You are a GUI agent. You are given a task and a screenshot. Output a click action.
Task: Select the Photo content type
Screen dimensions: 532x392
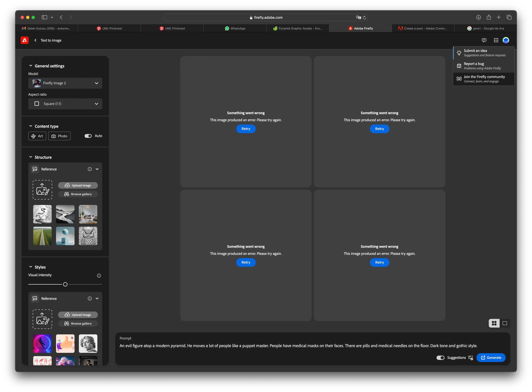[x=59, y=136]
